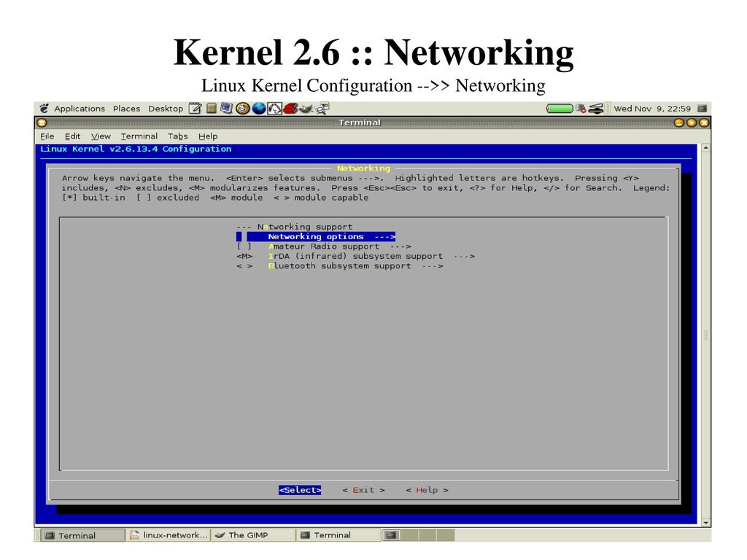Click the Terminal window title bar text
Image resolution: width=747 pixels, height=560 pixels.
360,122
